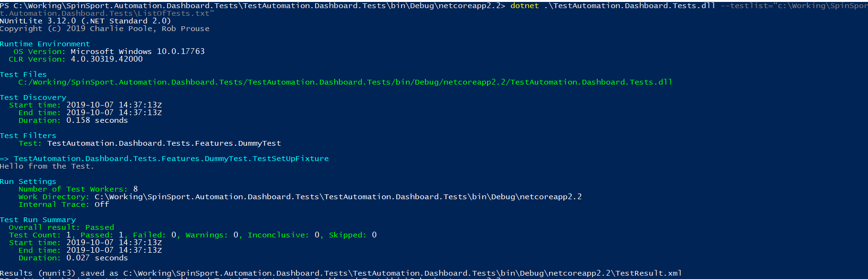Click the Features.DummyTest filter value
Screen dimensions: 868x279
point(164,143)
